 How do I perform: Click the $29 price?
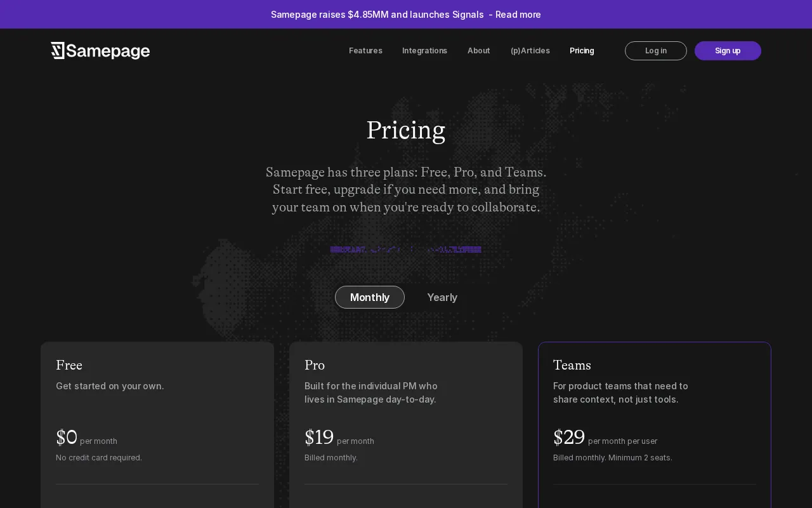coord(569,438)
